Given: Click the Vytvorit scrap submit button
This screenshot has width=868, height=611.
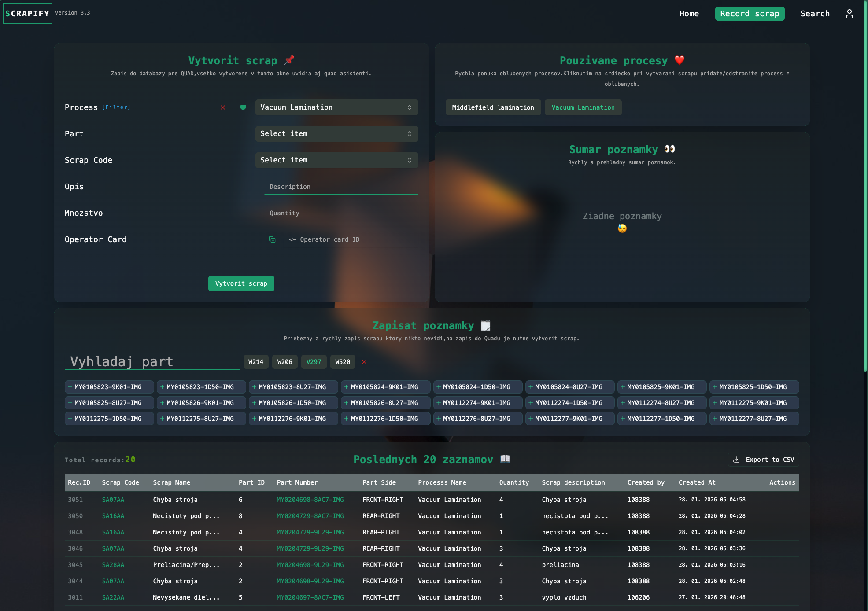Looking at the screenshot, I should tap(241, 283).
